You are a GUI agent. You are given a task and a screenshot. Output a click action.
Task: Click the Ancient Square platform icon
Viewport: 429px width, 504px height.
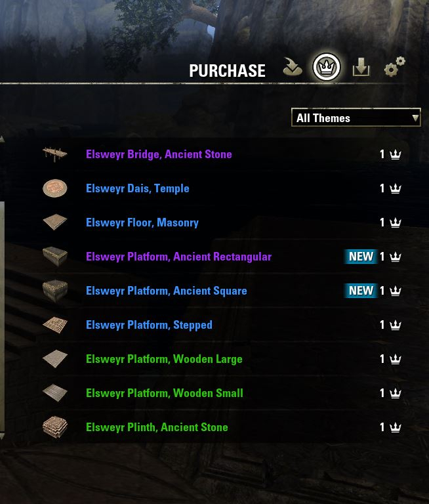click(55, 291)
